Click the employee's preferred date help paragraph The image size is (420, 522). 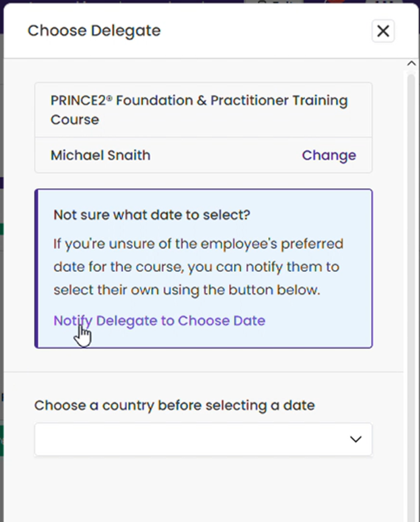coord(198,266)
